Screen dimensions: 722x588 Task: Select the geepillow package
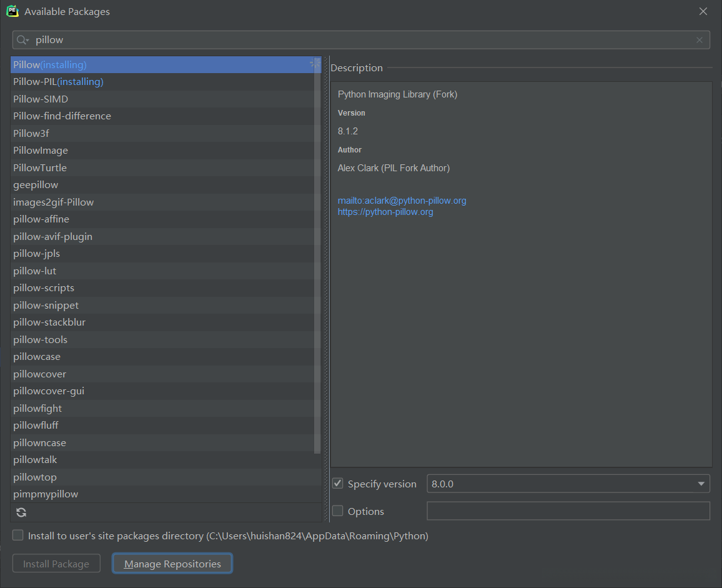[166, 185]
